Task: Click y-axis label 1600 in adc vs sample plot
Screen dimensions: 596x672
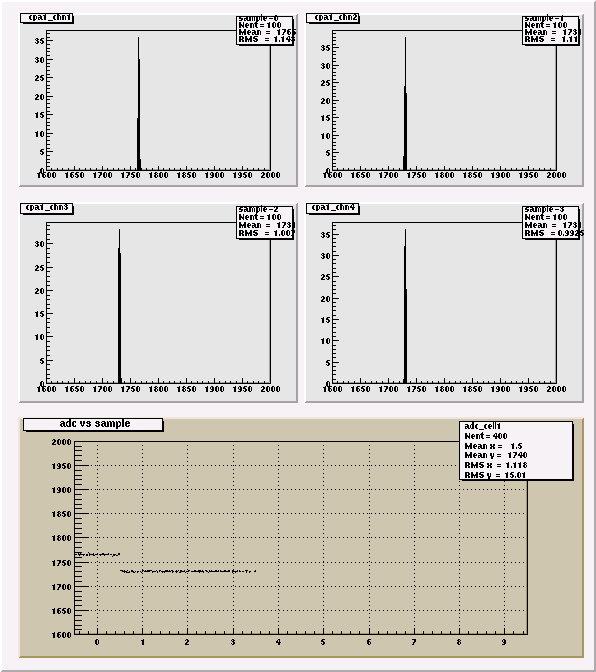Action: pos(61,635)
